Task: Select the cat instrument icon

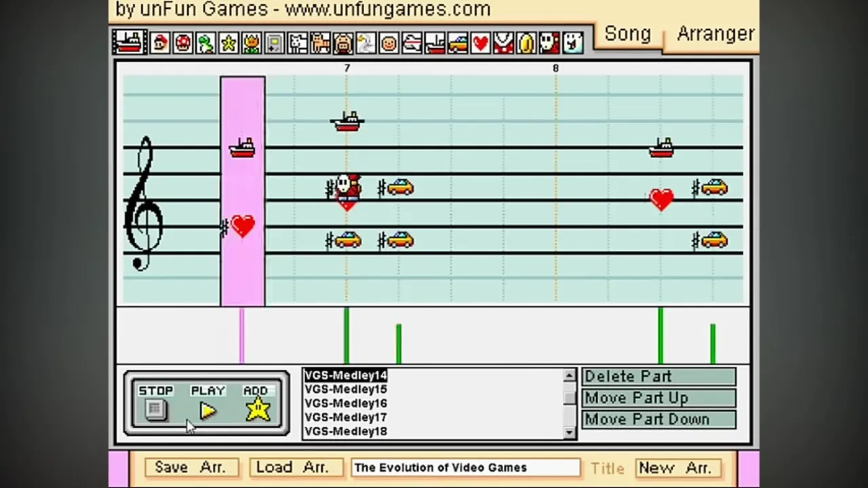Action: click(x=320, y=43)
